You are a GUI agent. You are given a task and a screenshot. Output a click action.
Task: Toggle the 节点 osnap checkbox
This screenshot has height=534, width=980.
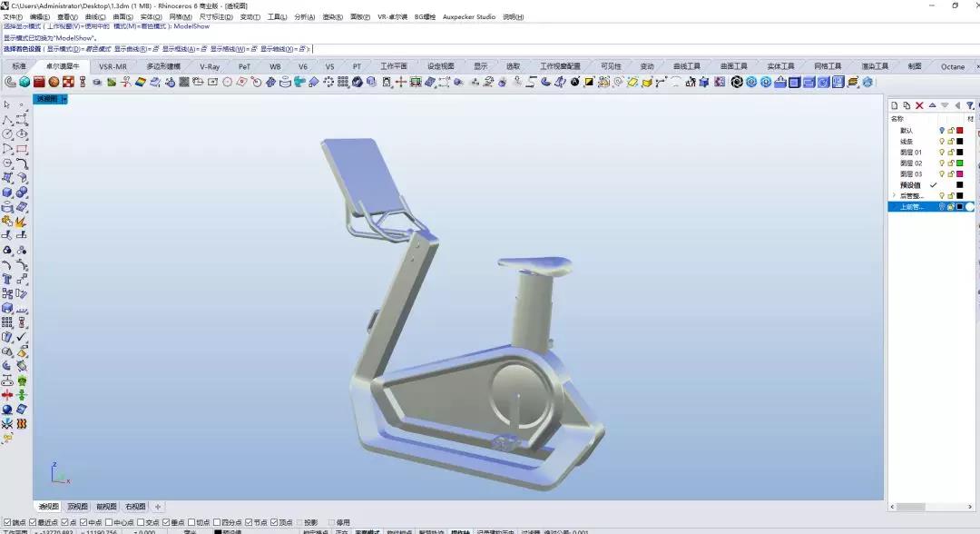(249, 522)
